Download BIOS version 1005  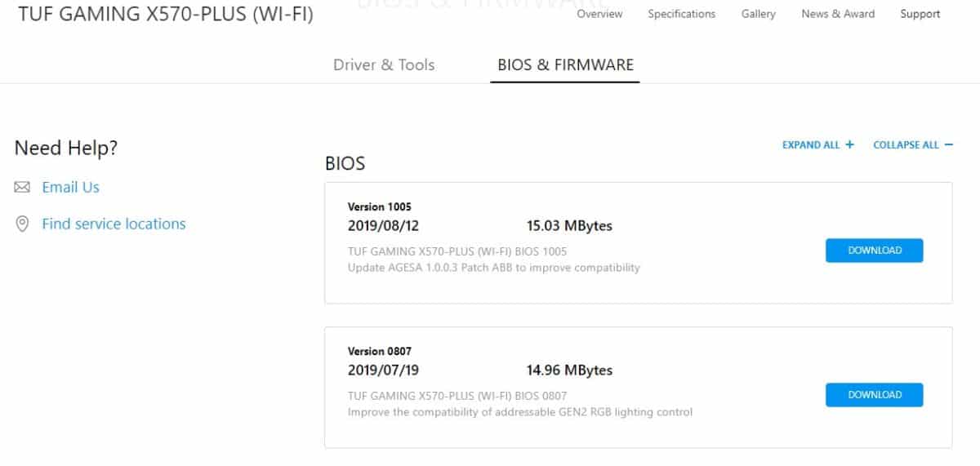pyautogui.click(x=874, y=251)
